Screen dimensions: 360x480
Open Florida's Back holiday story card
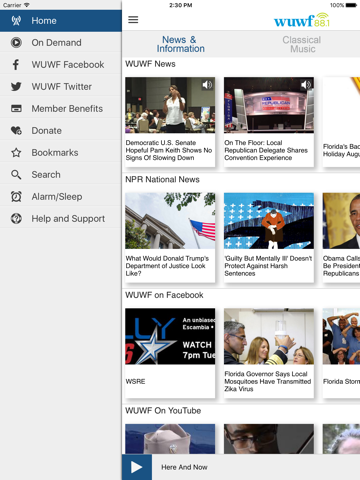[x=341, y=122]
